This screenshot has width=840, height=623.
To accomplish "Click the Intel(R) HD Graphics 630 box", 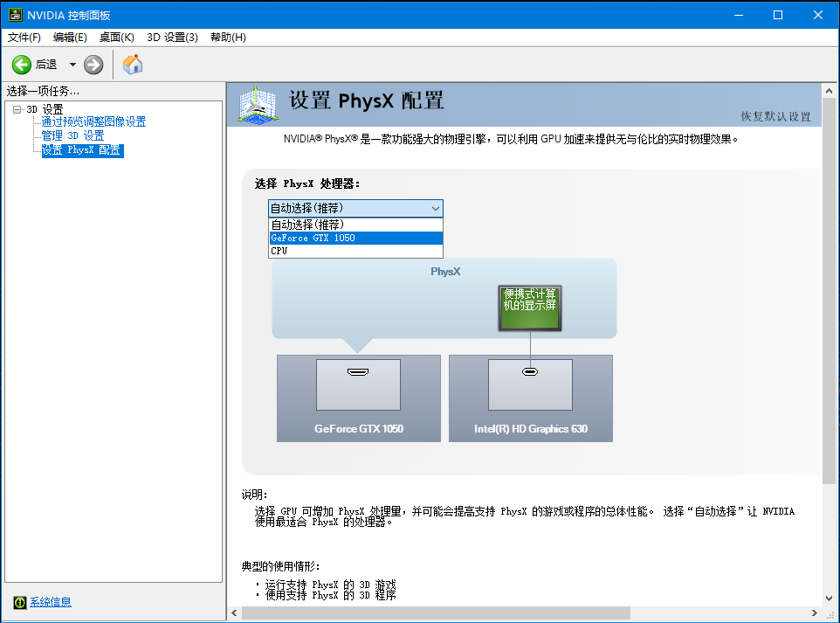I will 530,398.
